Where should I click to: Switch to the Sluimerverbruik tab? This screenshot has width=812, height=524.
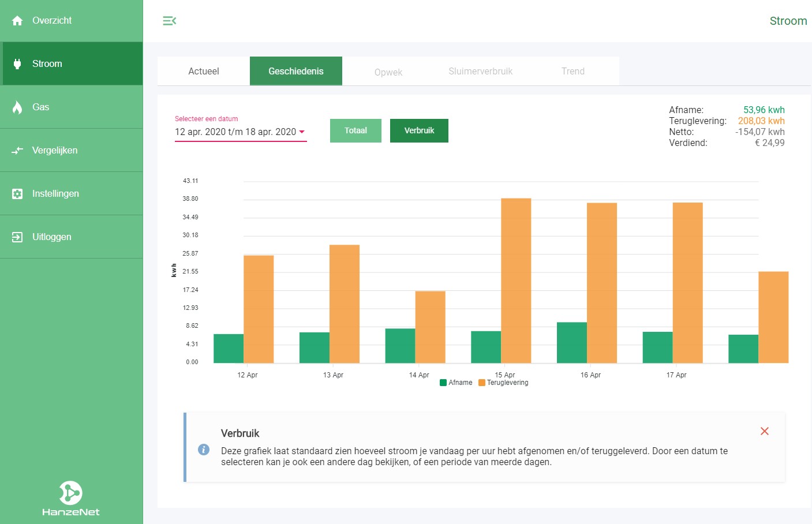pyautogui.click(x=481, y=71)
